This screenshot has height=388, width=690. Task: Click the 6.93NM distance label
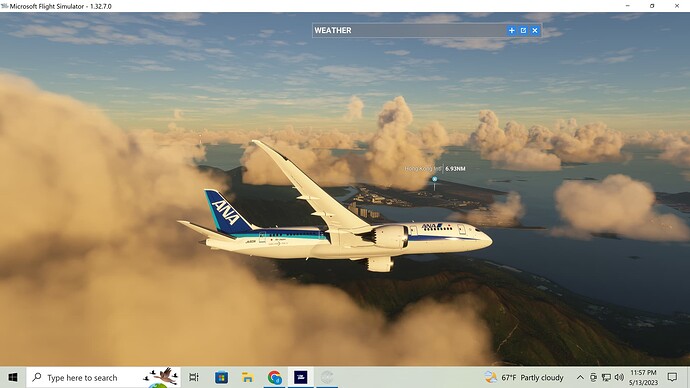coord(455,168)
